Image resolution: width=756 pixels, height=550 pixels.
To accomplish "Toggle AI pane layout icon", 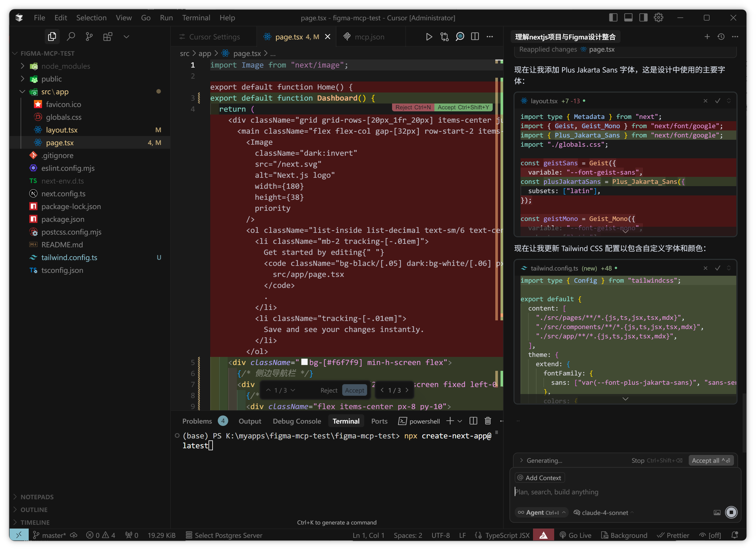I will click(643, 18).
